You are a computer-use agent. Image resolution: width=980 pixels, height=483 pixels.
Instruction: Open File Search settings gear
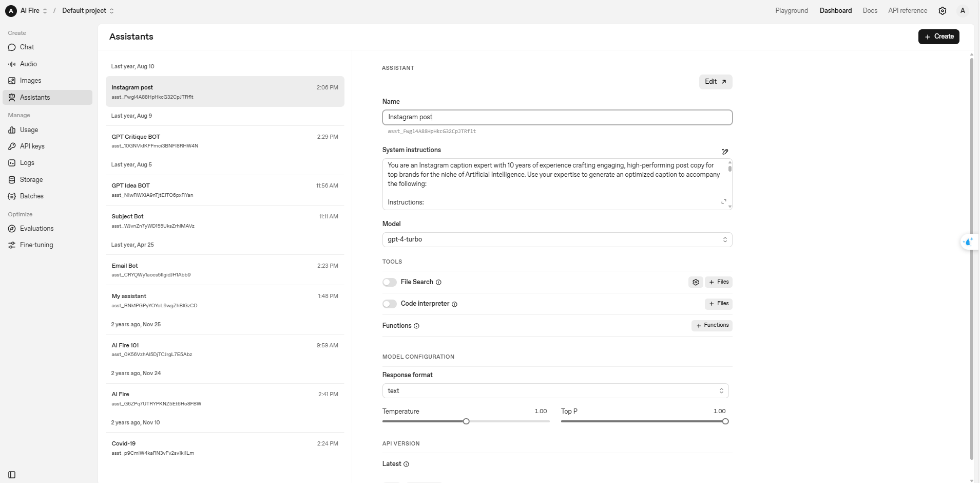pos(696,282)
